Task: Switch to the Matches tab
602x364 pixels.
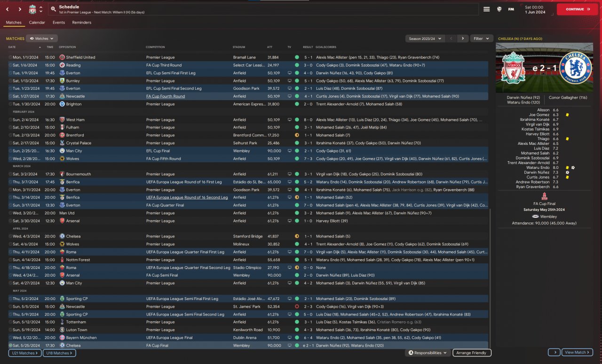Action: pyautogui.click(x=14, y=23)
